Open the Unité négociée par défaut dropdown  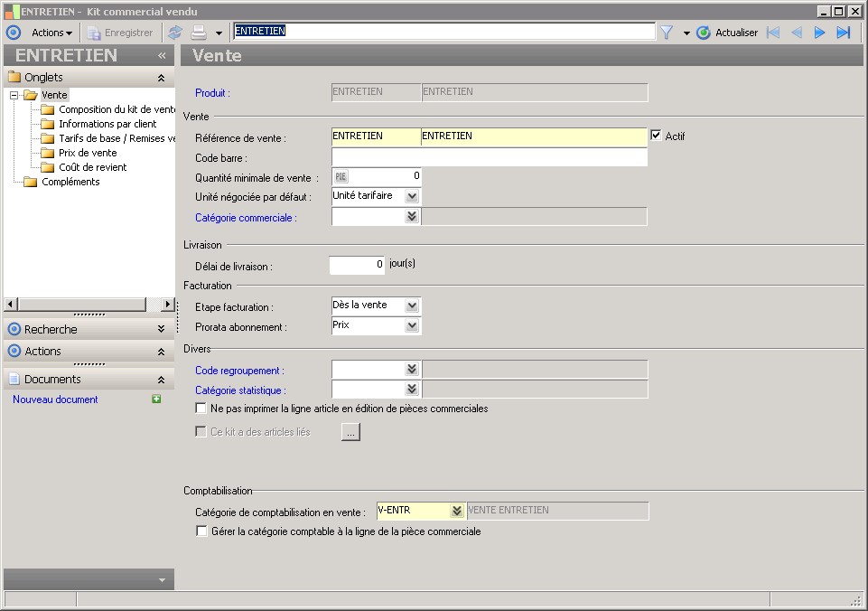(412, 196)
